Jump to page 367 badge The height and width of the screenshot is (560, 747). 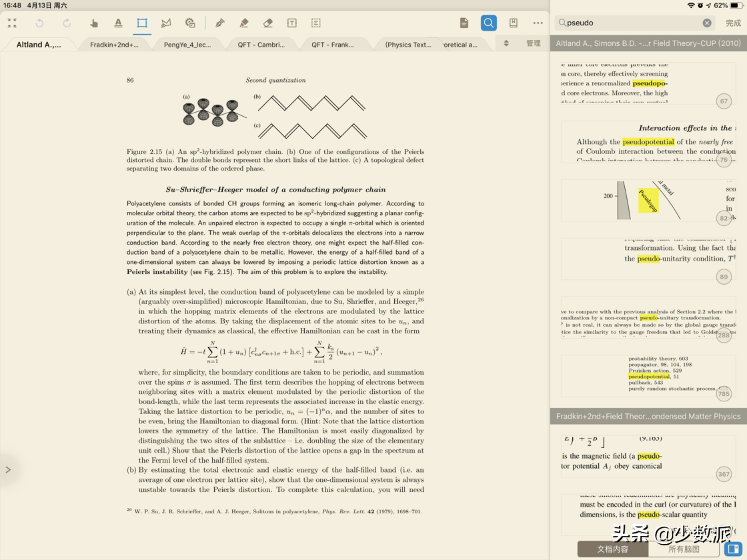pos(724,474)
